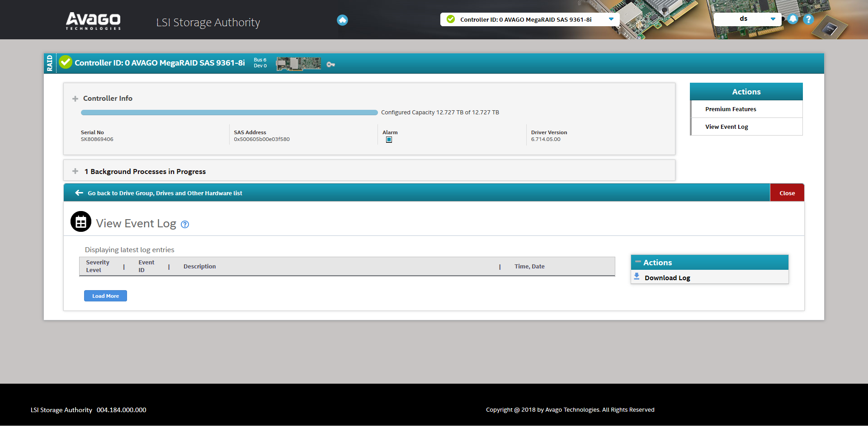The width and height of the screenshot is (868, 437).
Task: Click the selected controller's green checkmark in header
Action: pos(451,19)
